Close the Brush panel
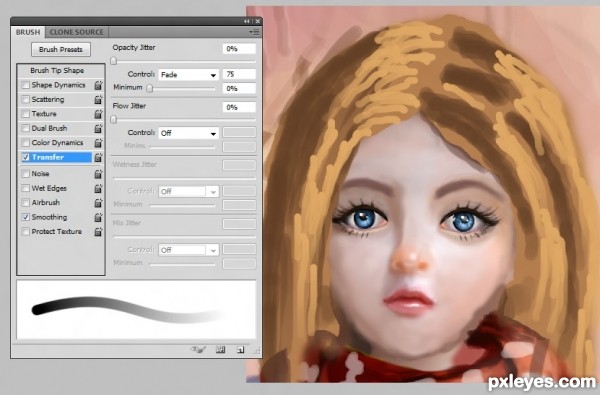This screenshot has width=600, height=395. (x=258, y=21)
